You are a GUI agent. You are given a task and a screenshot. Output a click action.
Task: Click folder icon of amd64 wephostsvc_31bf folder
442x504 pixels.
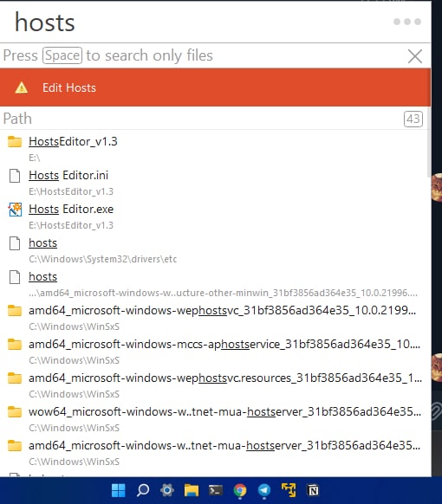15,311
